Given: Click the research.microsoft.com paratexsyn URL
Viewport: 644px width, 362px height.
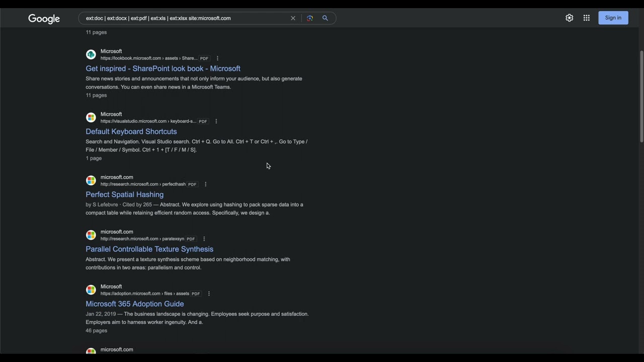Looking at the screenshot, I should tap(142, 239).
